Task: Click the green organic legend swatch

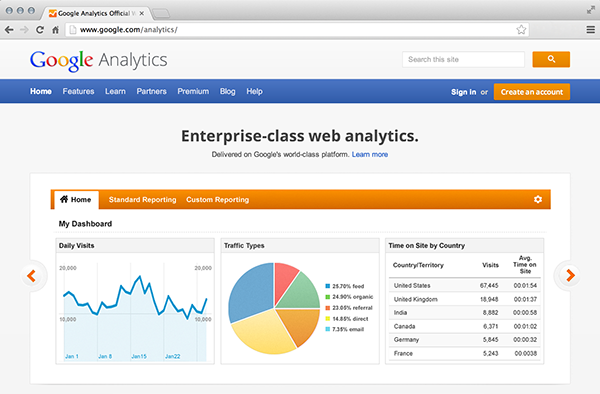Action: click(328, 297)
